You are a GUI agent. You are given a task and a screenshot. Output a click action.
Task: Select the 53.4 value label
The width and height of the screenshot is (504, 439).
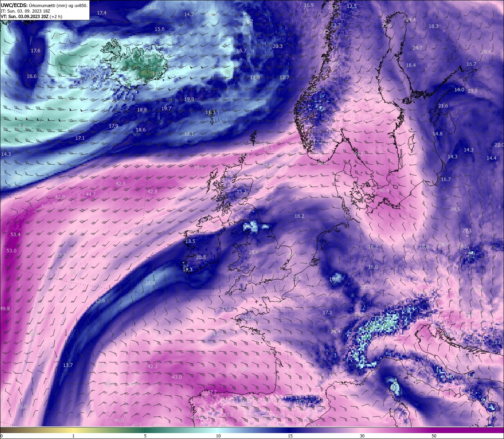pos(15,234)
